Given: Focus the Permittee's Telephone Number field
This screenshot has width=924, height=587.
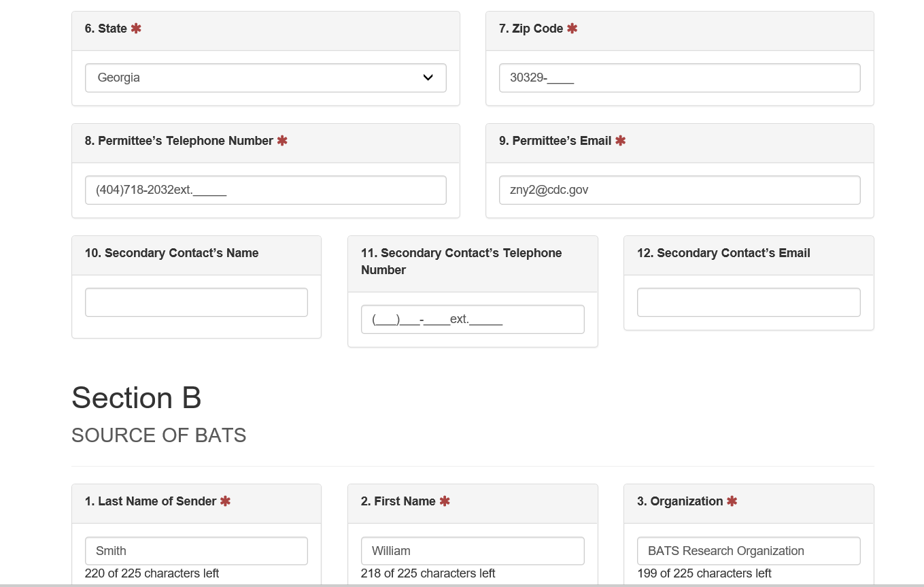Looking at the screenshot, I should tap(265, 190).
